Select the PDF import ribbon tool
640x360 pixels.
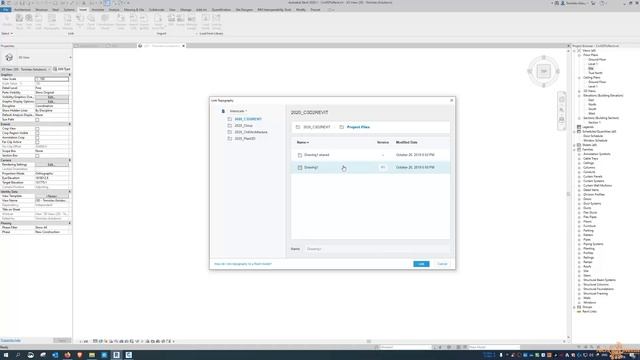pyautogui.click(x=171, y=21)
